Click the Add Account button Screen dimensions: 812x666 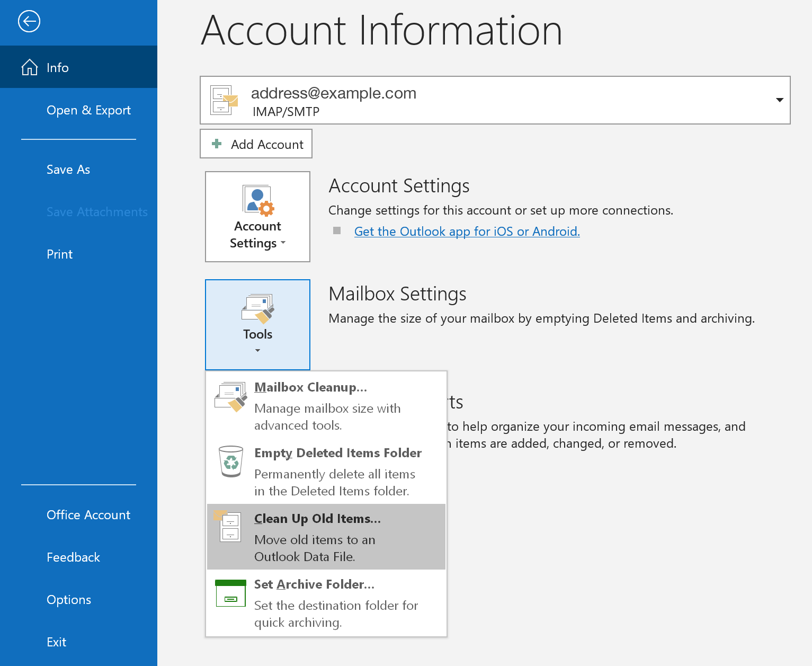256,144
